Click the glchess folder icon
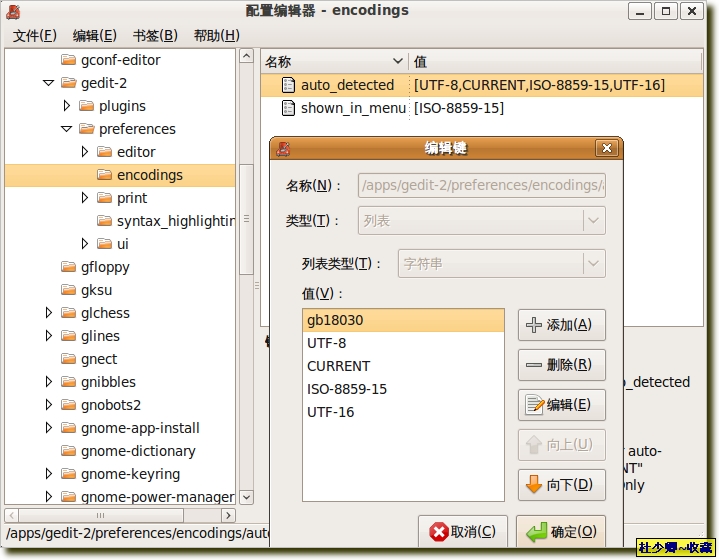The width and height of the screenshot is (719, 560). click(x=68, y=313)
